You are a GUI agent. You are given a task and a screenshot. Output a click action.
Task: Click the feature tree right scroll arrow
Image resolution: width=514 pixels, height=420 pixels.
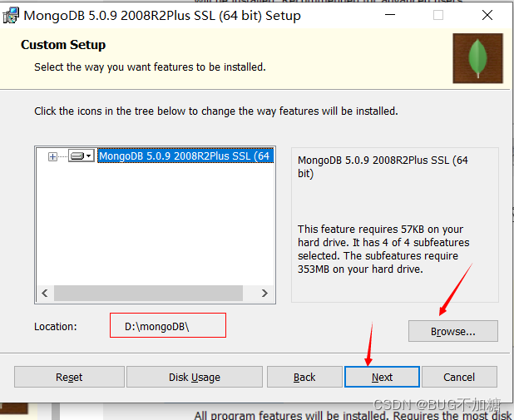[264, 293]
